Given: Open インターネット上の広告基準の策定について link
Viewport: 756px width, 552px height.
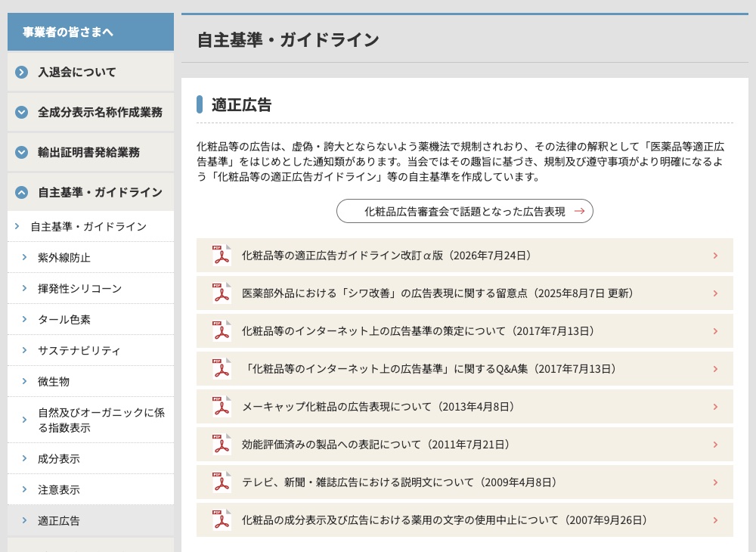Looking at the screenshot, I should pos(465,330).
